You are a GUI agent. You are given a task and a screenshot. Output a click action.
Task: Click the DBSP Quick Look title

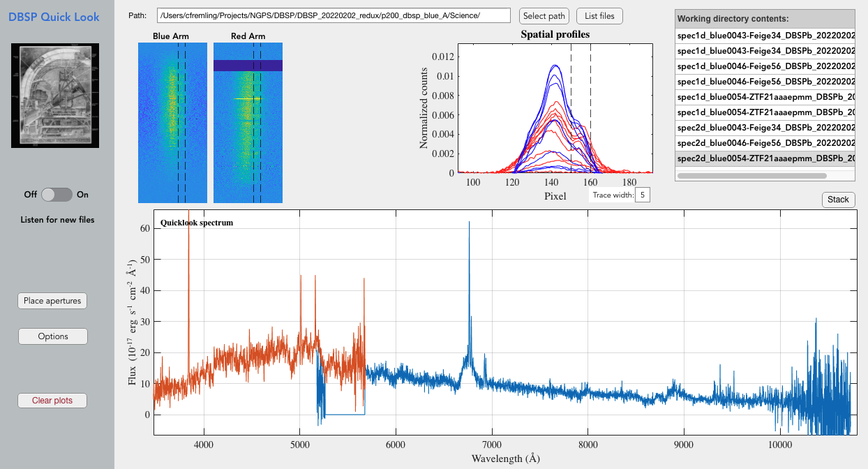(54, 17)
